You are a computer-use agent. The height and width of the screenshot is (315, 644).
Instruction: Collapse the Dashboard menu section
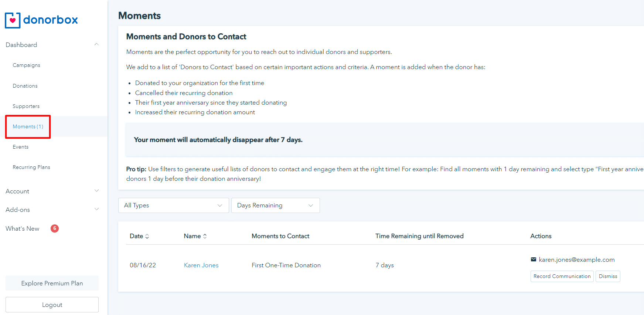click(x=96, y=45)
